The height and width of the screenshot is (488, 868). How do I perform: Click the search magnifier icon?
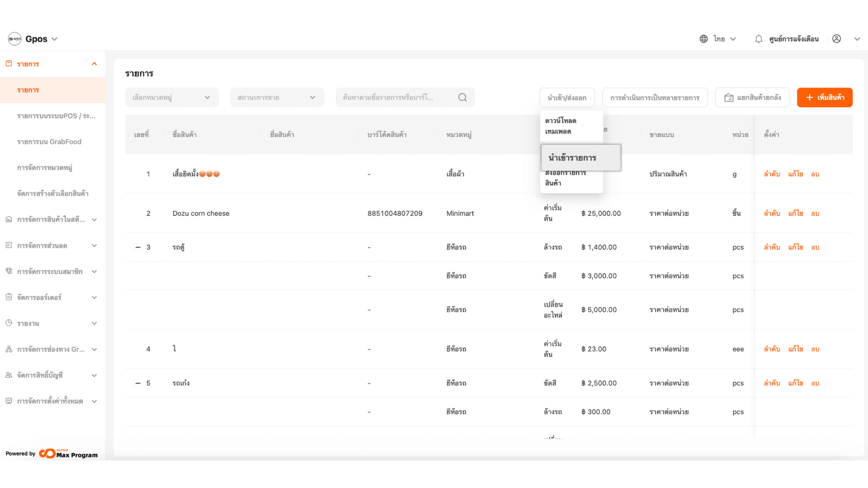coord(462,98)
